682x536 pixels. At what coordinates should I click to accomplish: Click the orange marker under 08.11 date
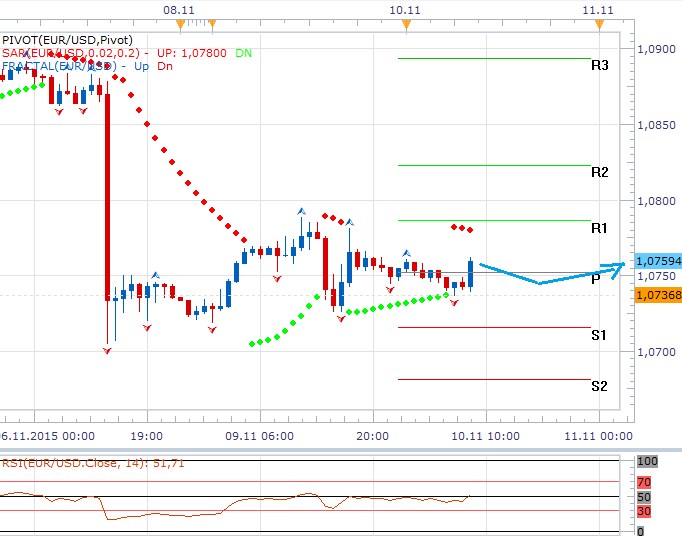pos(181,25)
